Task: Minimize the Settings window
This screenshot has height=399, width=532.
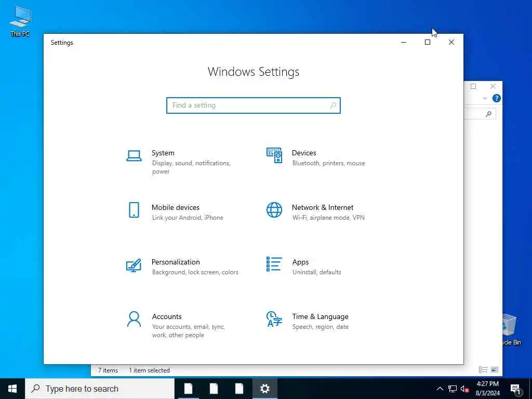Action: [x=404, y=42]
